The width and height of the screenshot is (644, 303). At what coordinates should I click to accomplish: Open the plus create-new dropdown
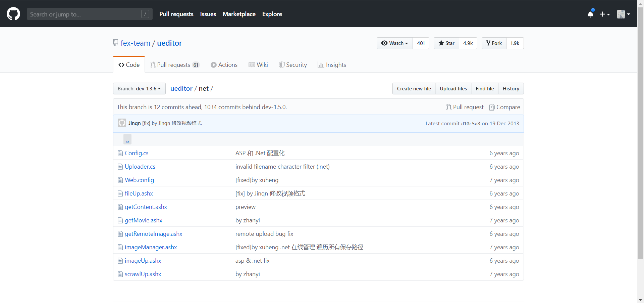coord(605,14)
